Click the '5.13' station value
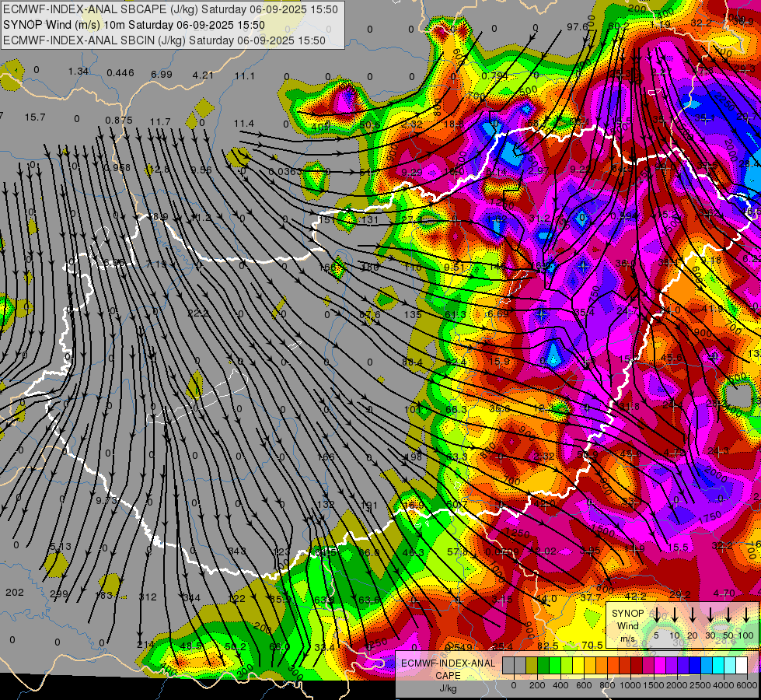The height and width of the screenshot is (700, 761). pyautogui.click(x=61, y=547)
